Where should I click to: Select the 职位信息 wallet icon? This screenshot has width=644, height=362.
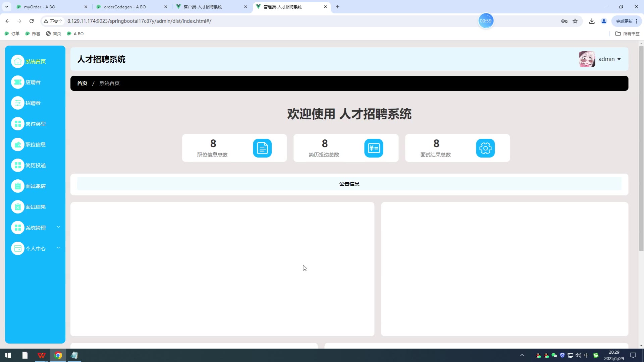click(18, 144)
